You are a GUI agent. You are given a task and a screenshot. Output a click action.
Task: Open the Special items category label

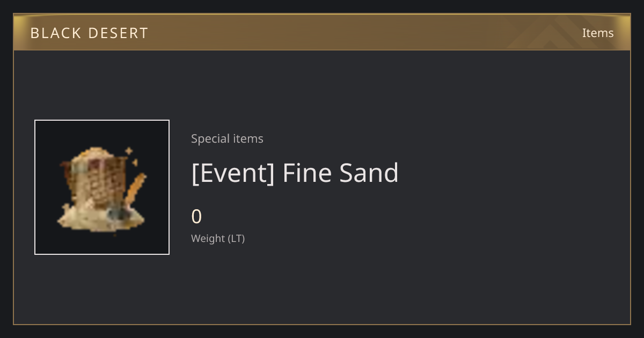pyautogui.click(x=227, y=138)
